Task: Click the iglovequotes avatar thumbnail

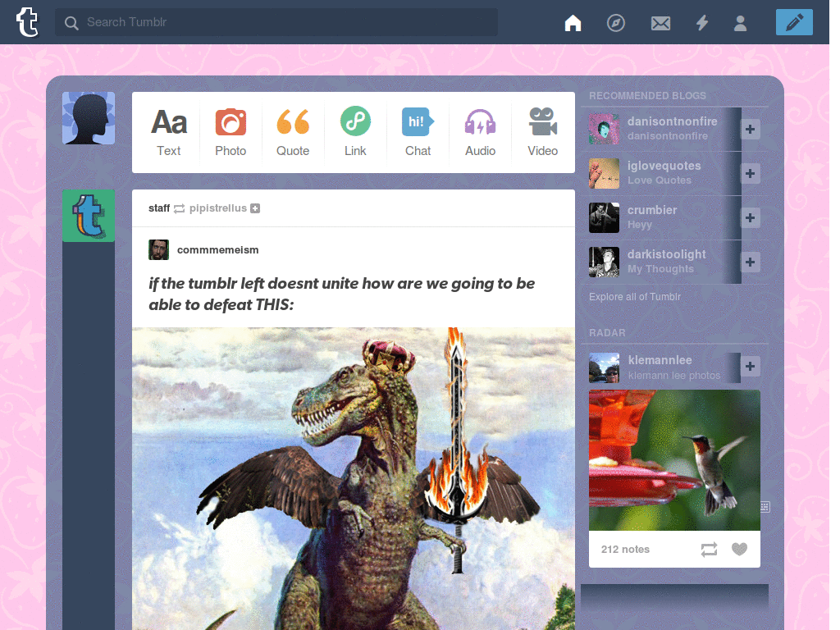Action: click(x=604, y=174)
